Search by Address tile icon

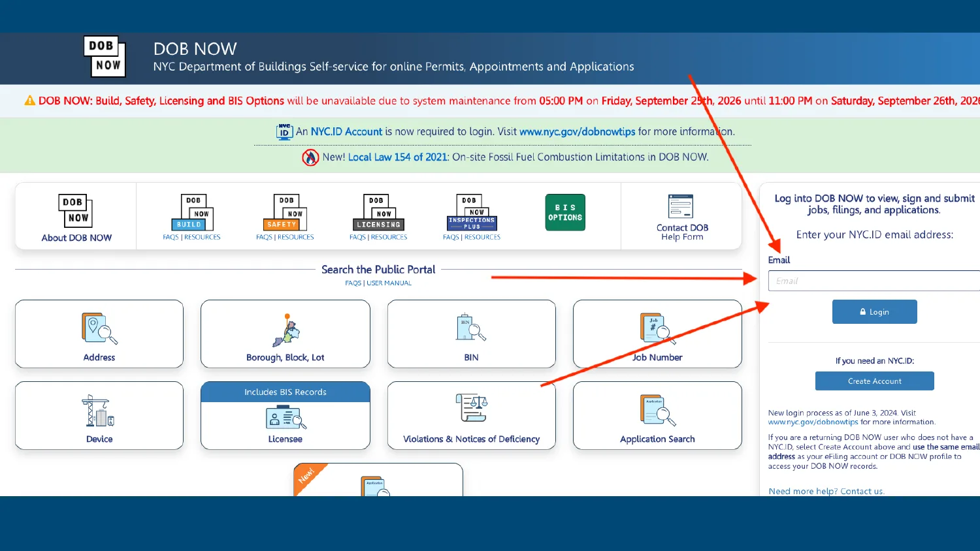pyautogui.click(x=99, y=328)
